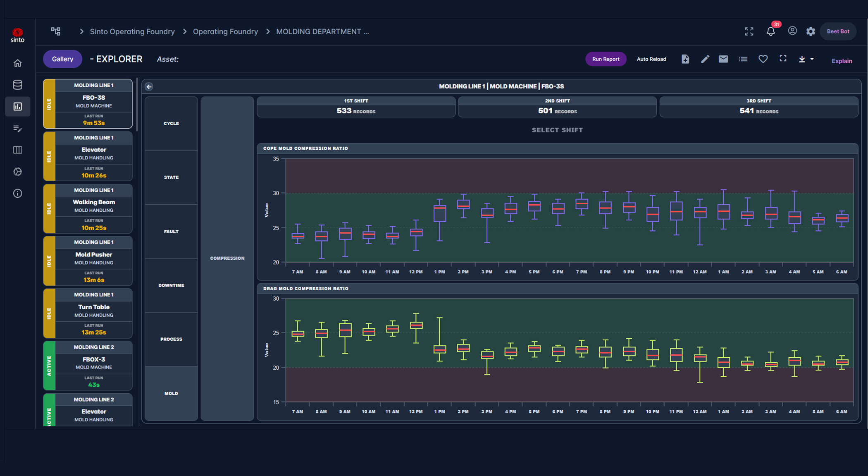This screenshot has width=868, height=476.
Task: Click the 'SELECT SHIFT' label
Action: pyautogui.click(x=557, y=130)
